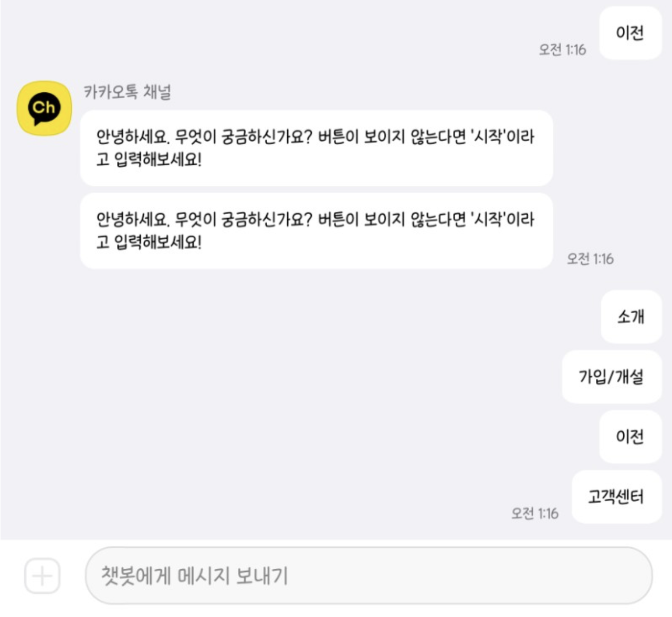
Task: Click '고 입력해보세요!' line in second greeting
Action: click(x=149, y=242)
